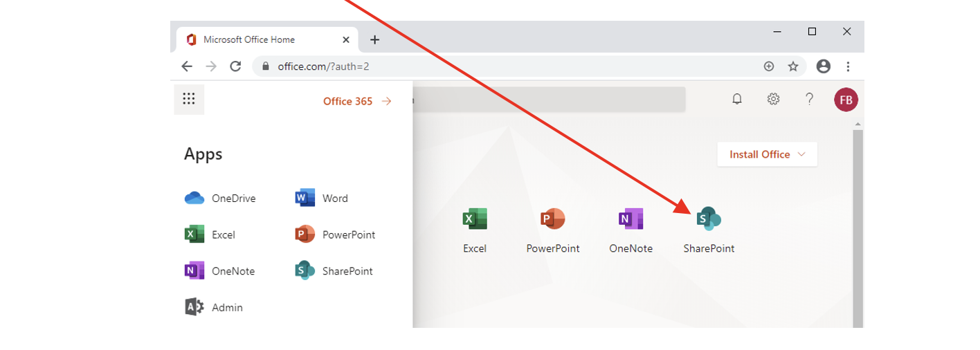Open the Chrome three-dot menu
Image resolution: width=980 pixels, height=350 pixels.
(849, 66)
